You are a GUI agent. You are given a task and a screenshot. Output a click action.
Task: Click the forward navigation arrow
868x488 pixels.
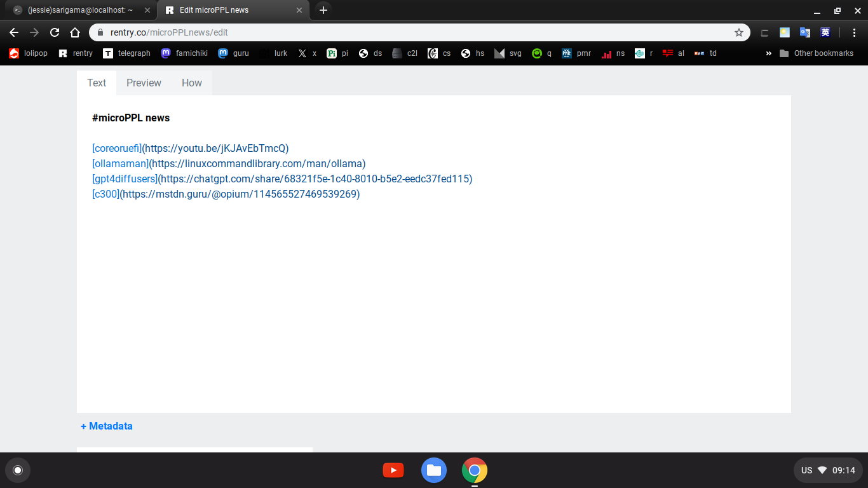34,32
